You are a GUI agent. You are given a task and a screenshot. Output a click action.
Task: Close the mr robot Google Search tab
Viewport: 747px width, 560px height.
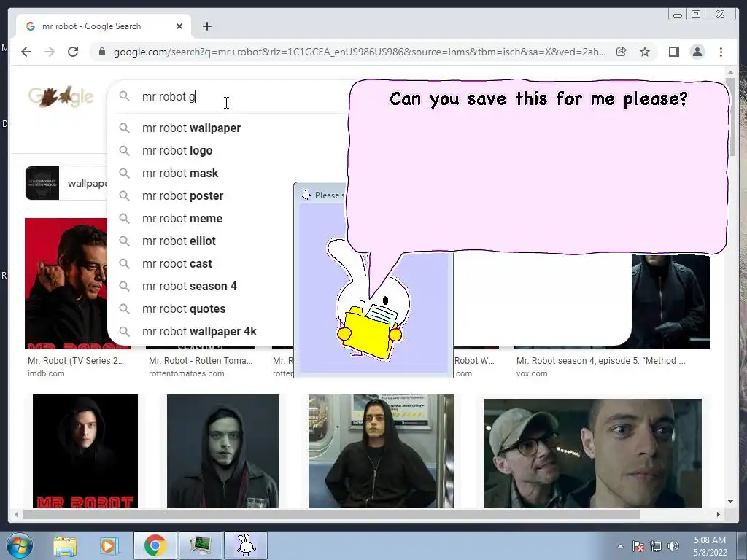coord(179,26)
